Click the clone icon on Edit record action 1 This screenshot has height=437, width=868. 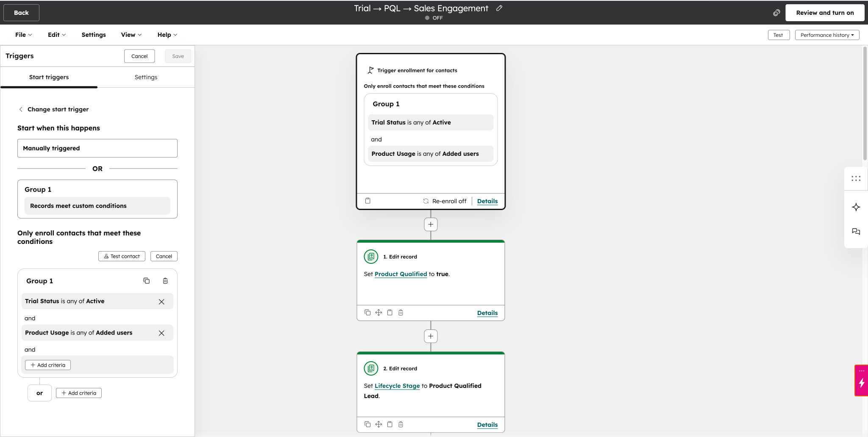coord(367,313)
